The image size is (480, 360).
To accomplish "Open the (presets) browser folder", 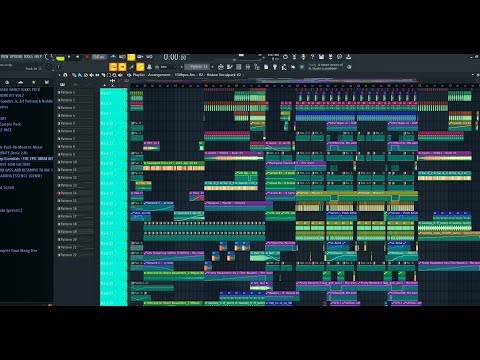I will coord(11,210).
